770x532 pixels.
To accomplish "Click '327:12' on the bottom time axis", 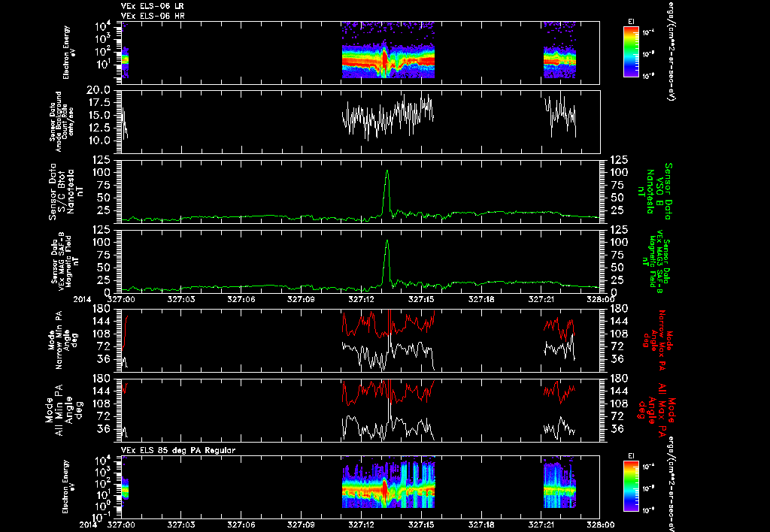I will pyautogui.click(x=362, y=524).
